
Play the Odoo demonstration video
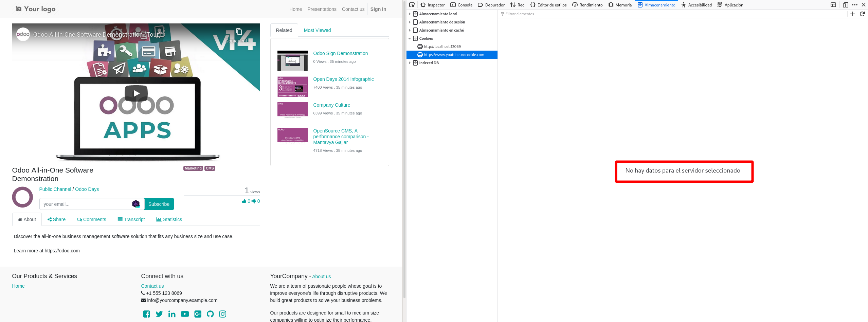tap(136, 93)
